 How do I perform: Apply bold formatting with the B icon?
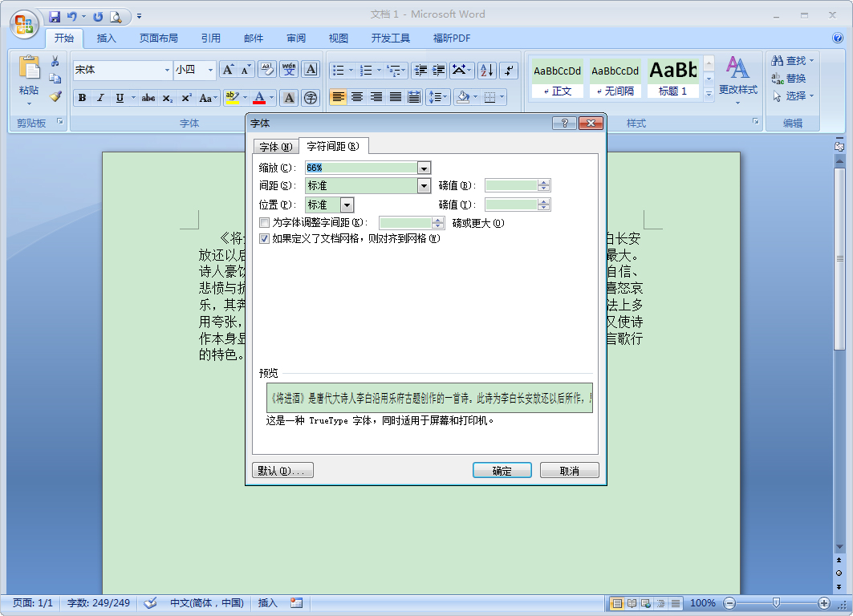coord(83,97)
